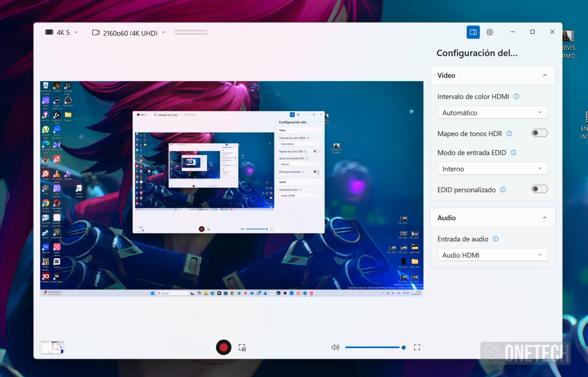Click the Hue Sync shortcut in the preview
588x377 pixels.
(x=46, y=116)
